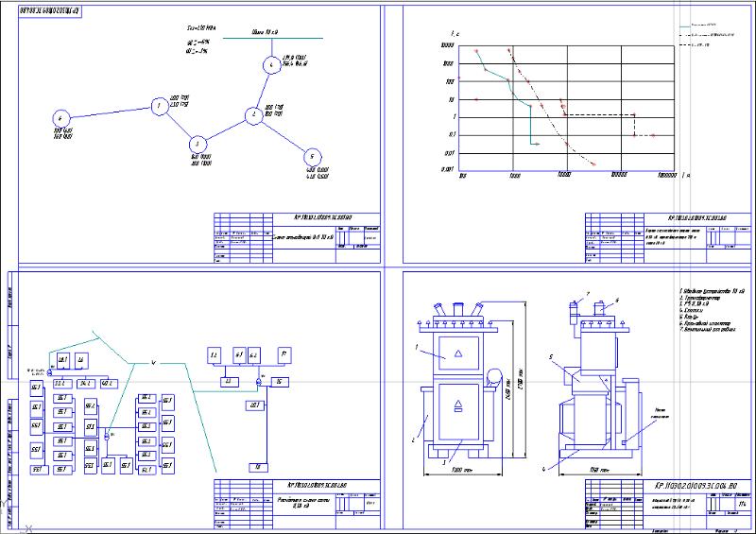Click warning triangle on upper cabinet door
The height and width of the screenshot is (534, 756).
(x=458, y=353)
